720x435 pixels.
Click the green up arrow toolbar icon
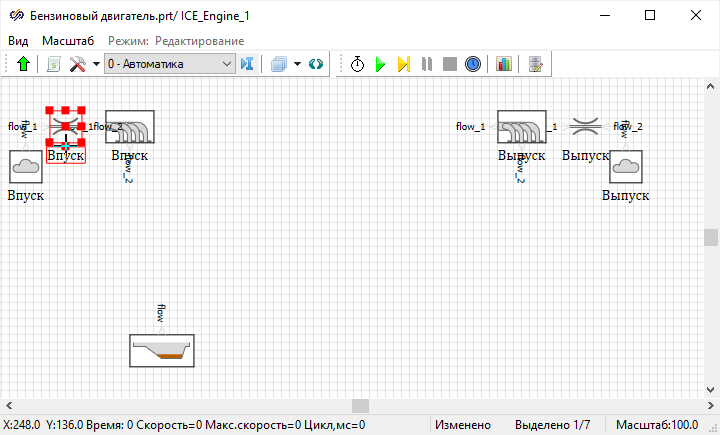[23, 64]
